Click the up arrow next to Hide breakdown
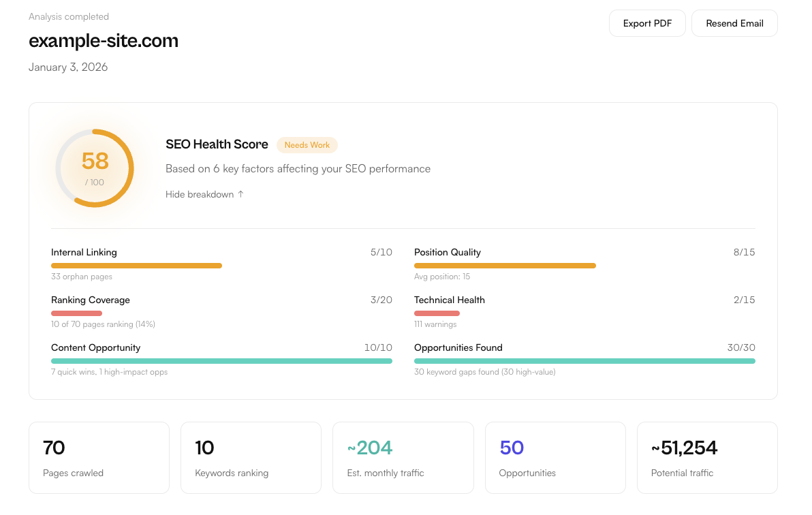 (x=241, y=194)
